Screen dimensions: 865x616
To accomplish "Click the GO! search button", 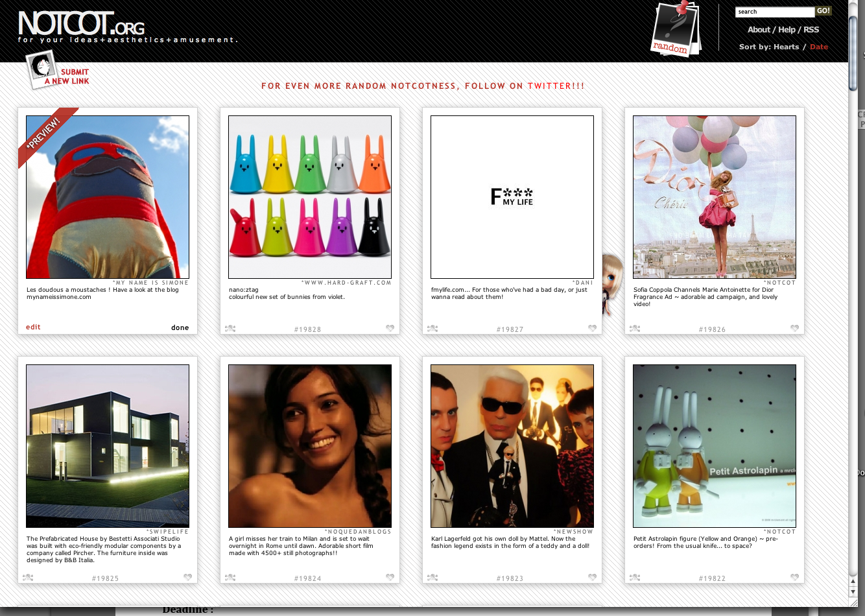I will pos(824,11).
